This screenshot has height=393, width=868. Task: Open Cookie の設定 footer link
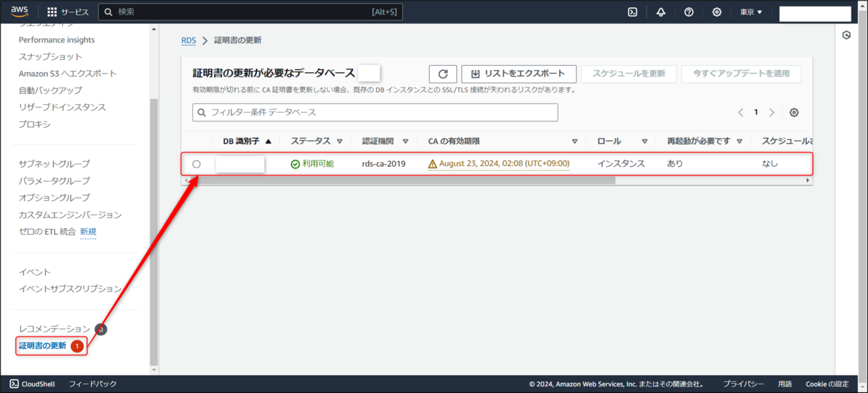[x=827, y=384]
